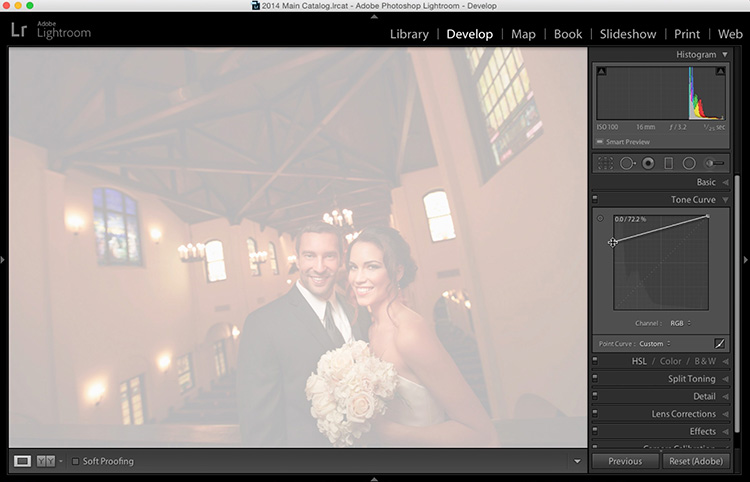The height and width of the screenshot is (482, 750).
Task: Toggle HSL panel on/off switch
Action: click(x=595, y=361)
